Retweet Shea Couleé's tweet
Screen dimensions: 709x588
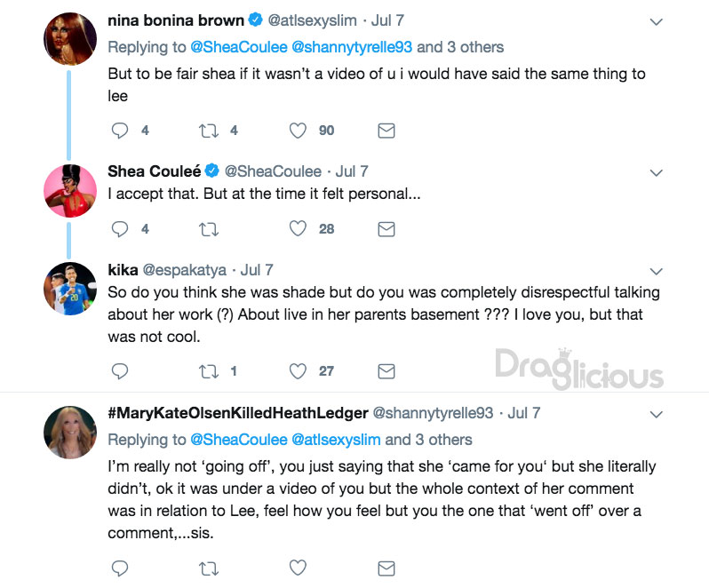209,229
